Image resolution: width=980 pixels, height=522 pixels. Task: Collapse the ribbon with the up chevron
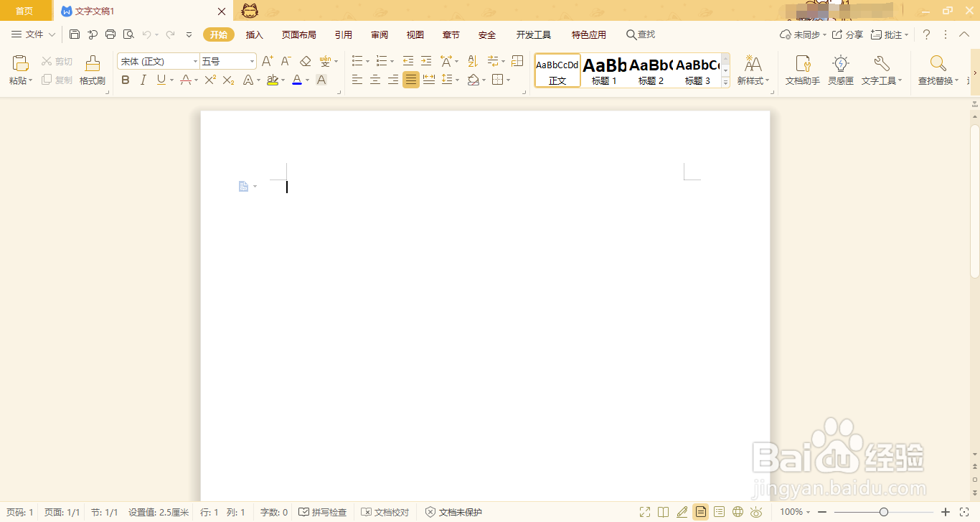point(964,34)
